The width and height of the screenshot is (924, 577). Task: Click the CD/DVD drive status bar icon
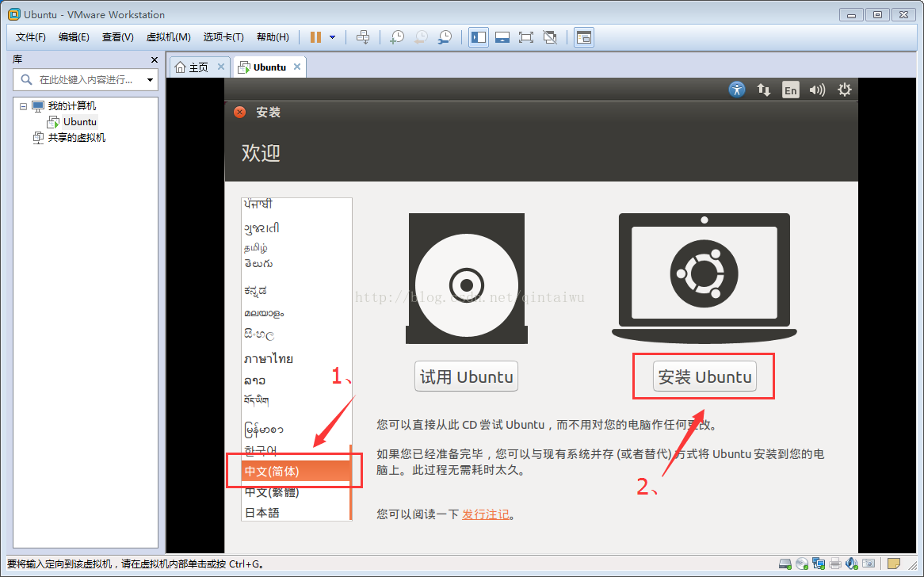(x=801, y=564)
